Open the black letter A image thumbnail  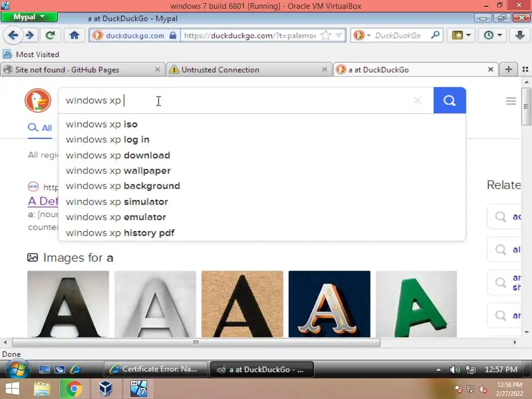click(x=68, y=304)
